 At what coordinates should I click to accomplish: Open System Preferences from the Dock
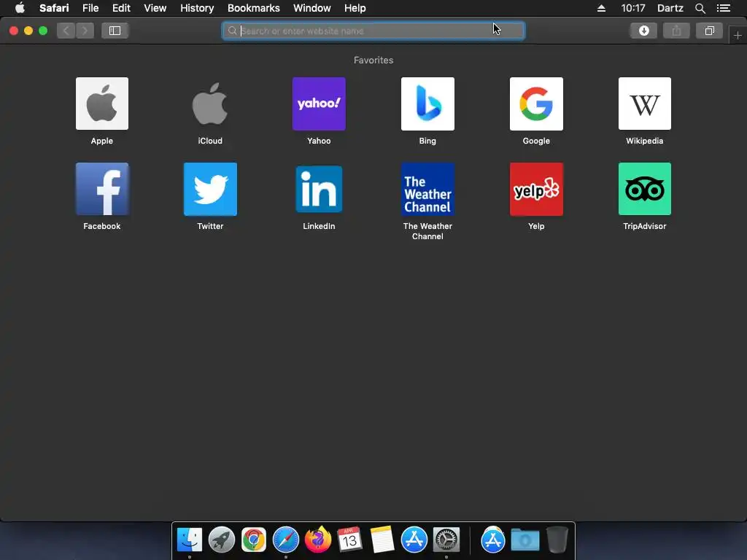click(x=446, y=540)
